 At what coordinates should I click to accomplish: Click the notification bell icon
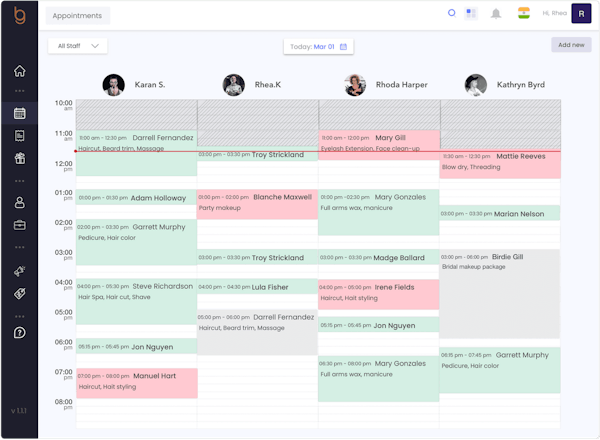[x=496, y=14]
